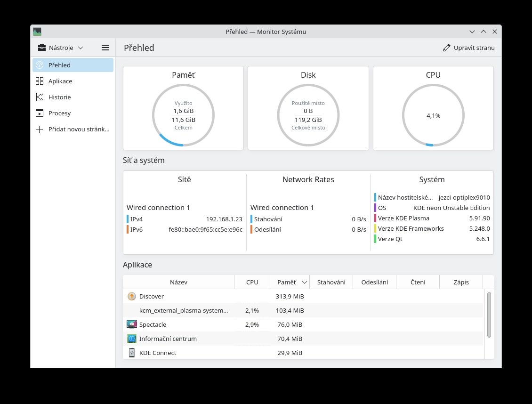Sort applications by CPU column header
The width and height of the screenshot is (532, 404).
[x=252, y=282]
